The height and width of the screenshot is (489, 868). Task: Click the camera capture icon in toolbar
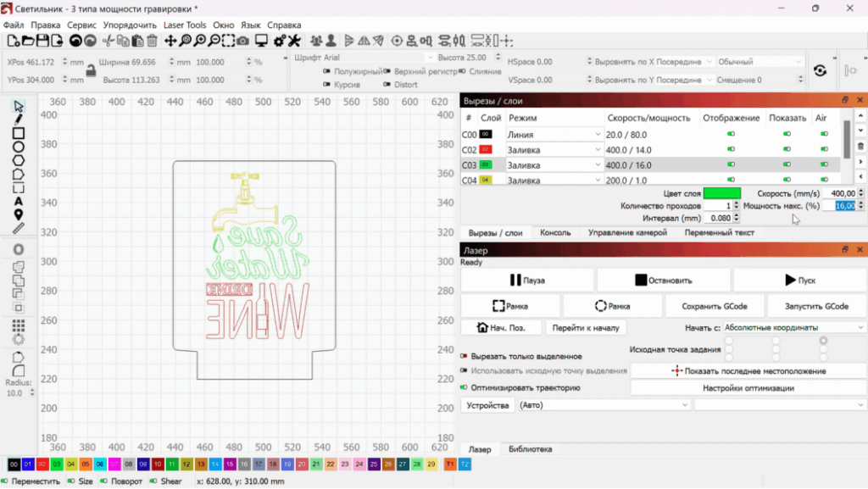[242, 41]
